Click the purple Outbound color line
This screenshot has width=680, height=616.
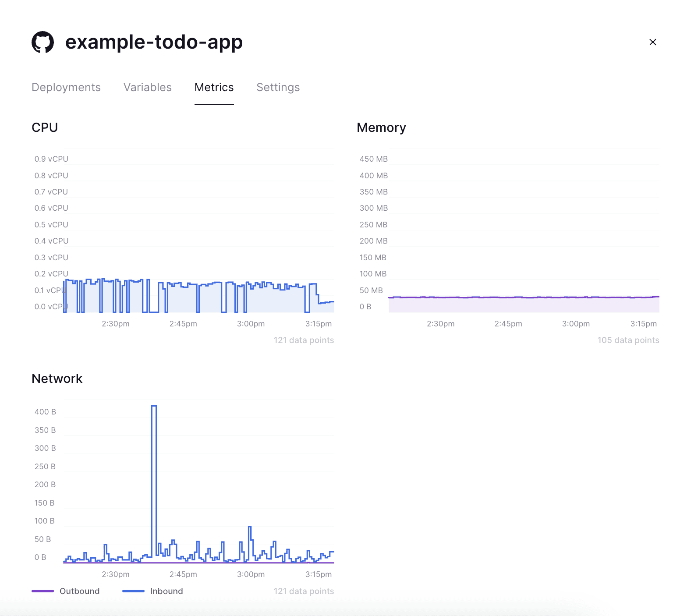(42, 591)
